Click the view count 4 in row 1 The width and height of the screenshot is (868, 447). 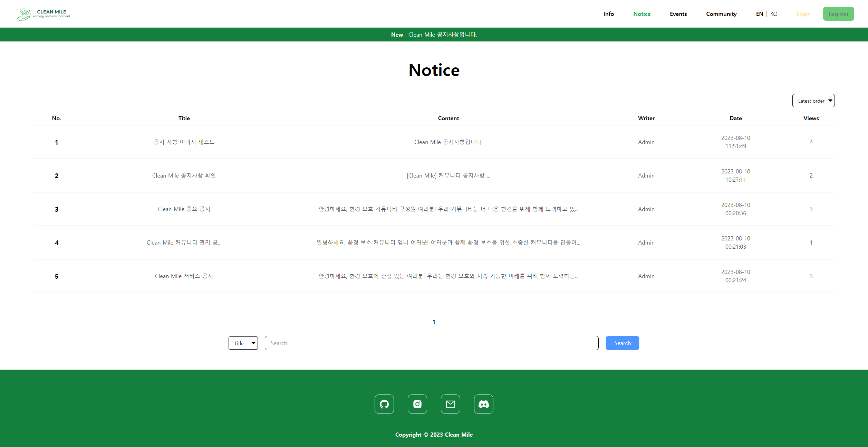tap(811, 142)
